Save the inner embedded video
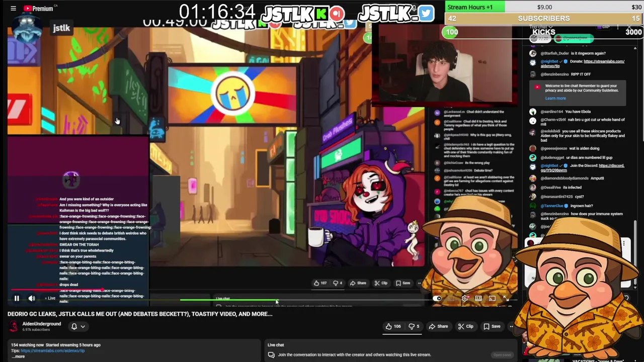 403,283
